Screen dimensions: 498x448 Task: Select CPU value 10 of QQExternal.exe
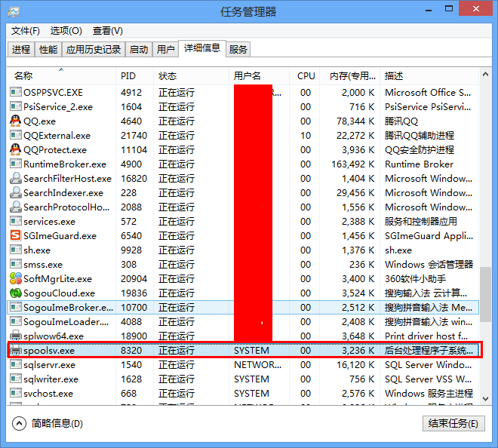point(306,136)
